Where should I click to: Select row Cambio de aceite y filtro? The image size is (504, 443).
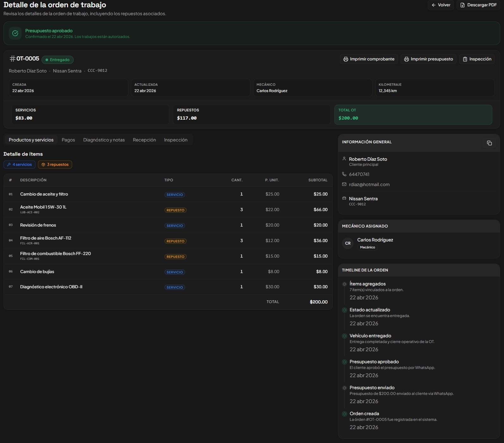click(x=168, y=194)
